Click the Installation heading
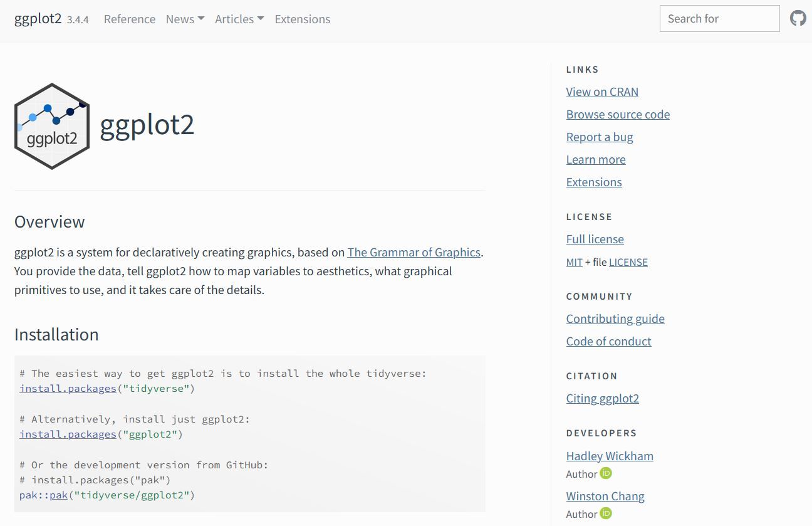812x526 pixels. coord(56,334)
